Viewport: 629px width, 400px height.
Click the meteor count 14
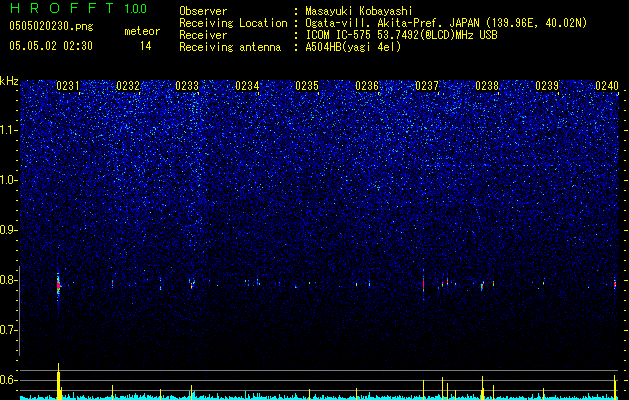tap(145, 46)
